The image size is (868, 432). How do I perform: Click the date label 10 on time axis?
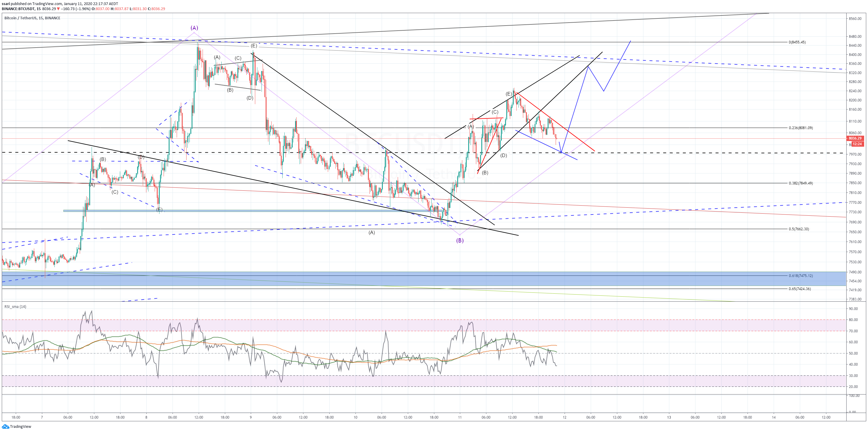355,417
